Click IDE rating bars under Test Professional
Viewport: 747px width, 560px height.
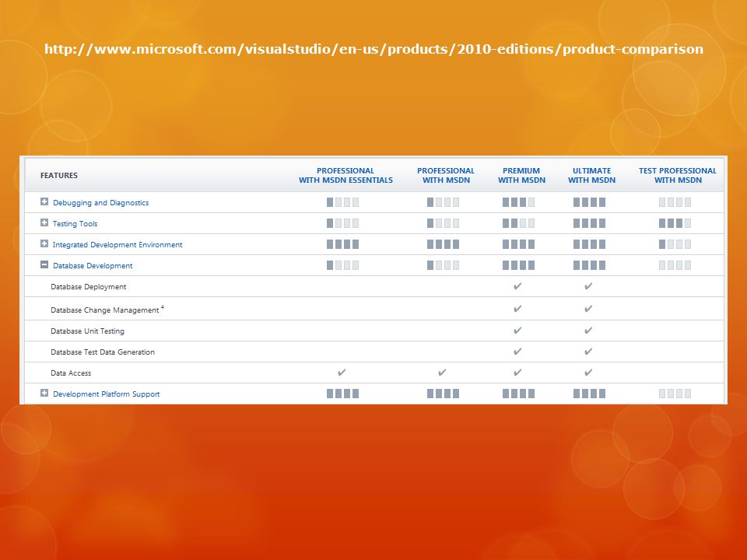click(675, 244)
